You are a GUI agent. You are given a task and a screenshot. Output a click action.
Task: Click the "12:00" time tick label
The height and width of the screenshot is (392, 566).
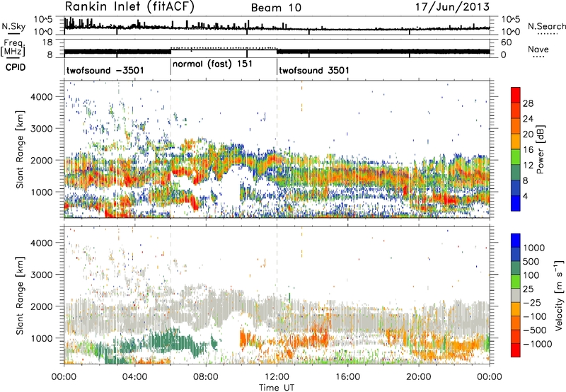click(277, 377)
